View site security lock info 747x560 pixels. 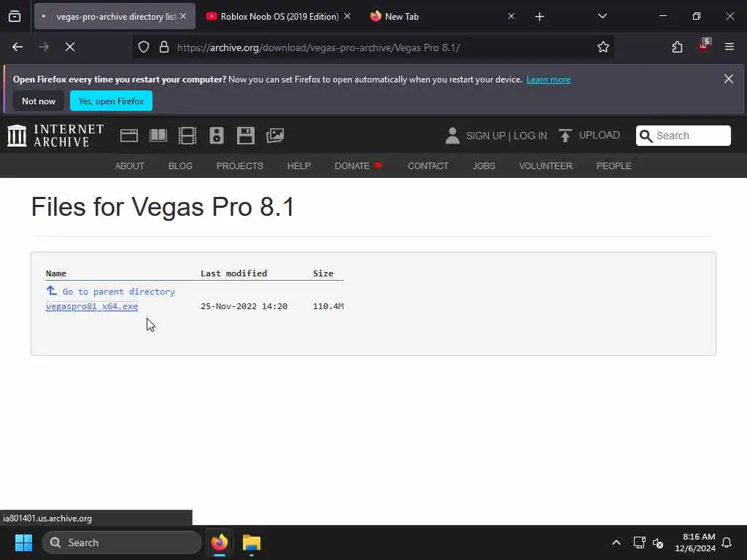point(164,47)
